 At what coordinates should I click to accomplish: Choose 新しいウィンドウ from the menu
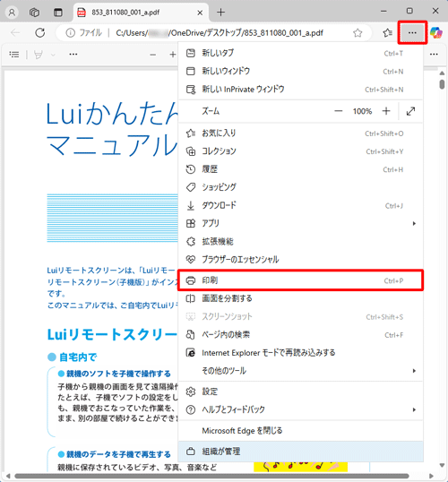click(x=300, y=72)
